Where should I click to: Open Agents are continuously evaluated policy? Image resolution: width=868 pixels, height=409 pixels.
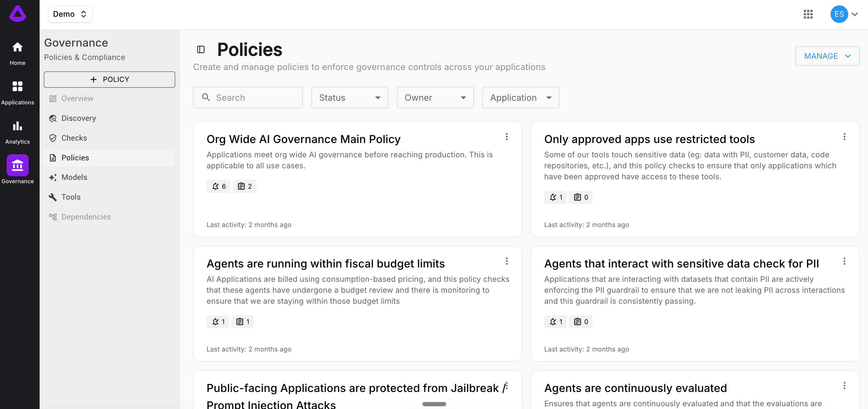click(636, 389)
